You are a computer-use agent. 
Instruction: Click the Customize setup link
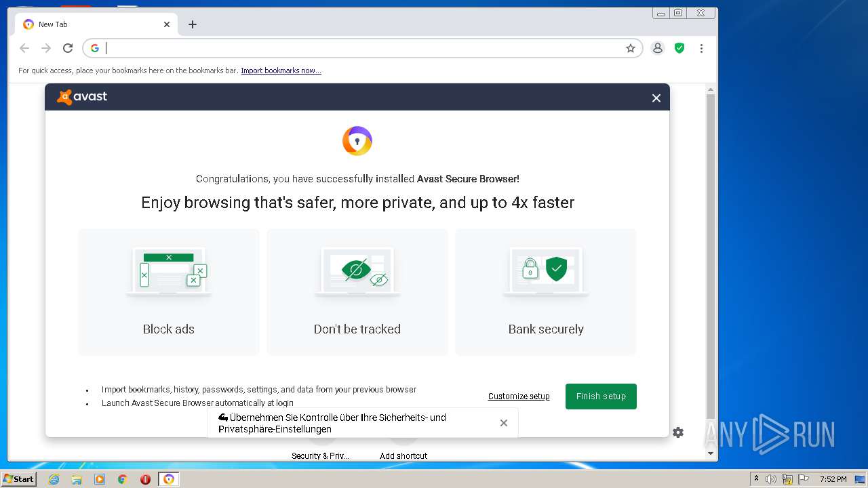tap(519, 396)
